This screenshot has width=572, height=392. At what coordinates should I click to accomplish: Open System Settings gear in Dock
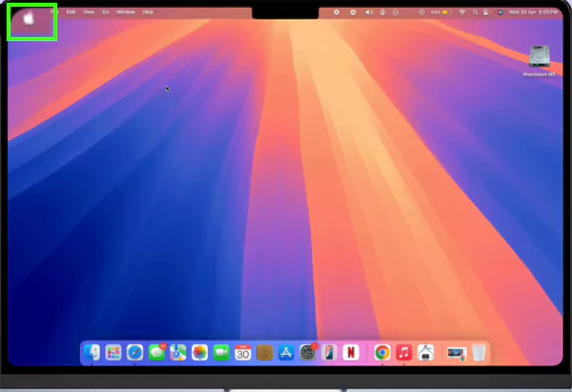pyautogui.click(x=308, y=353)
